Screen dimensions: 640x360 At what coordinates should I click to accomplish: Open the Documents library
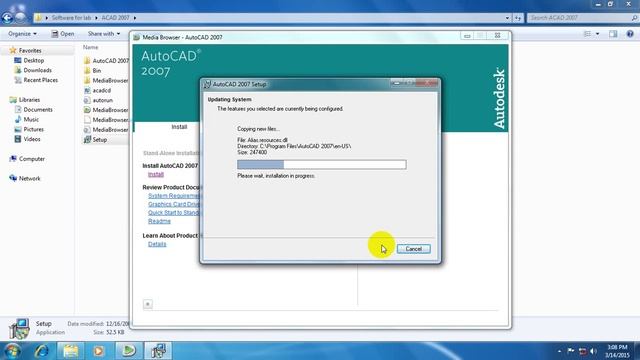pyautogui.click(x=38, y=109)
